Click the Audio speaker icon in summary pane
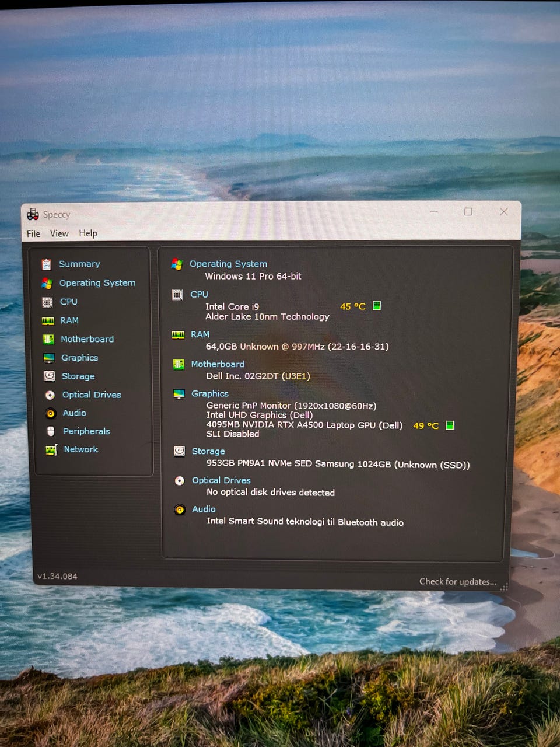The width and height of the screenshot is (560, 747). pyautogui.click(x=180, y=509)
